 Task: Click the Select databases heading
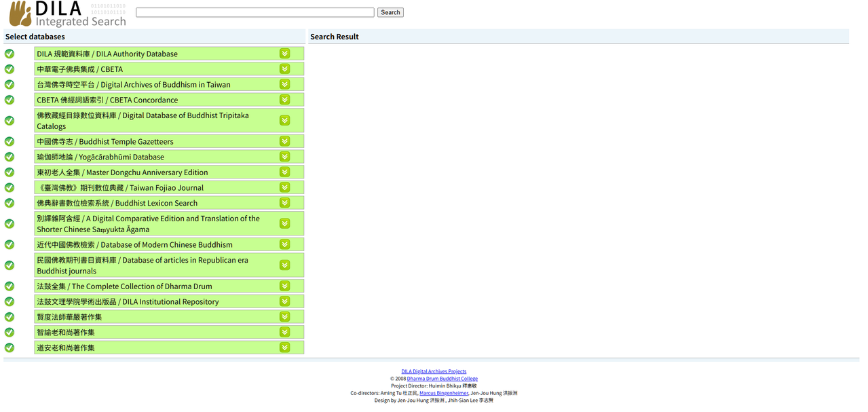35,37
